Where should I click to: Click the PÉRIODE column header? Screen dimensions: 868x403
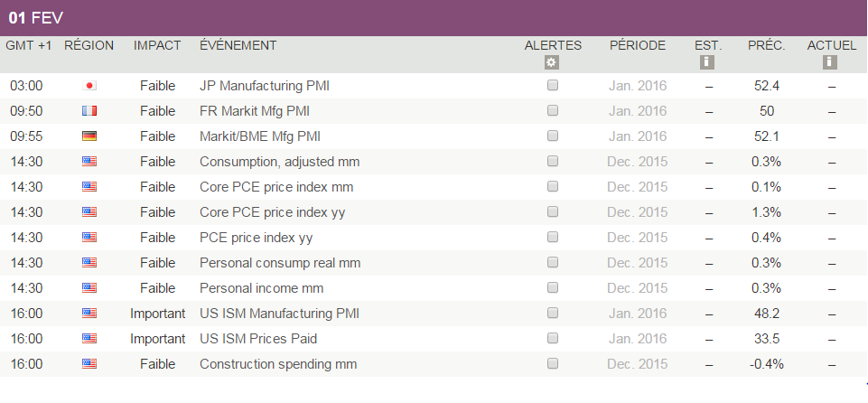click(638, 45)
